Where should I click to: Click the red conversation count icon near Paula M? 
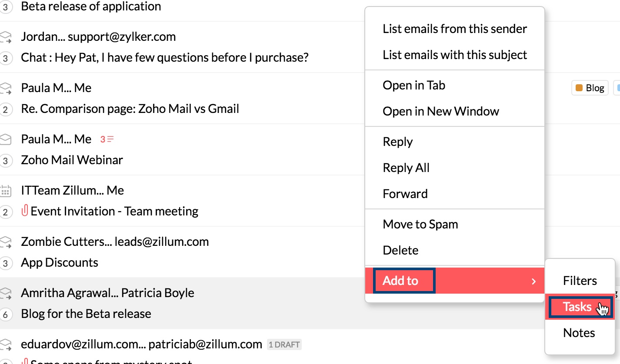point(107,139)
